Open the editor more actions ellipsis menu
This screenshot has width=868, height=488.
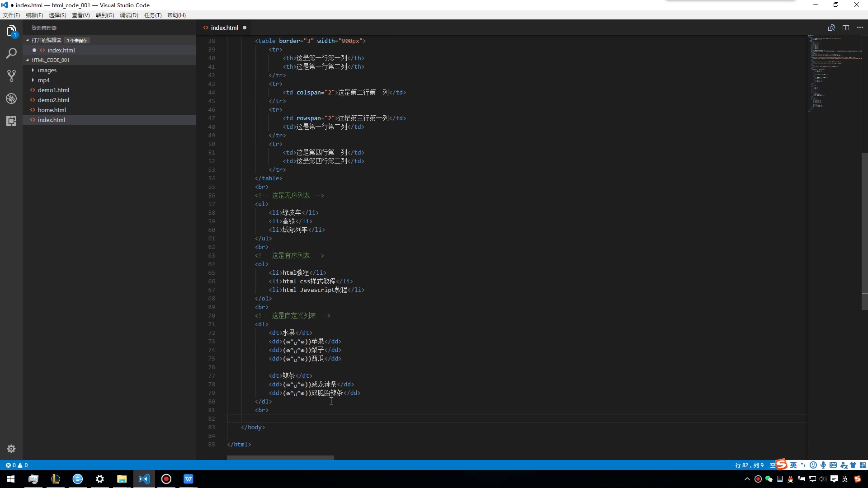(860, 28)
